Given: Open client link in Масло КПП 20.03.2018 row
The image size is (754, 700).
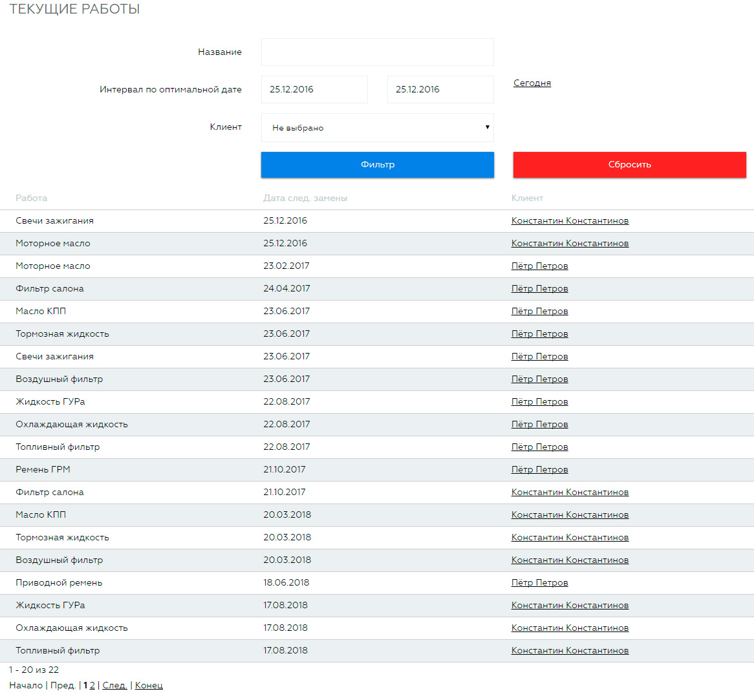Looking at the screenshot, I should (x=569, y=514).
